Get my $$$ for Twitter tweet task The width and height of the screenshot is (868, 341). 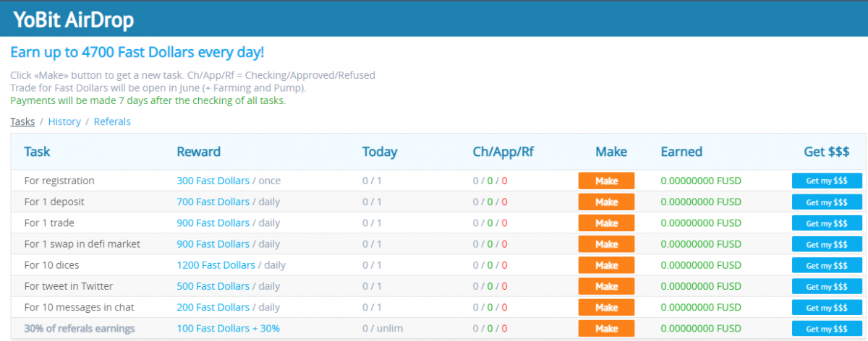[x=827, y=286]
